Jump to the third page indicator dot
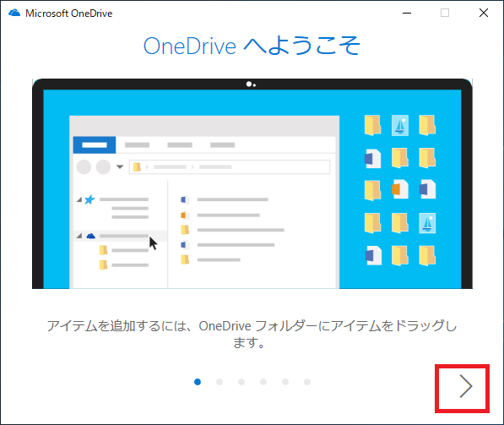This screenshot has height=425, width=504. [x=241, y=382]
